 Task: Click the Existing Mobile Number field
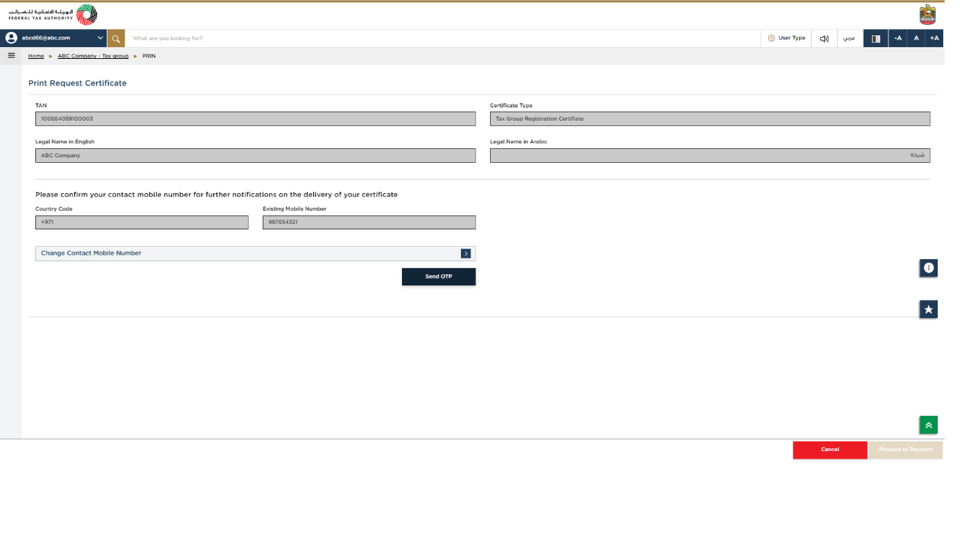[x=369, y=222]
